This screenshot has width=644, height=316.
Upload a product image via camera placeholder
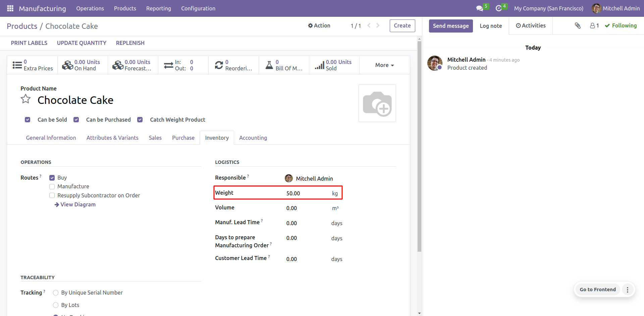pos(377,103)
